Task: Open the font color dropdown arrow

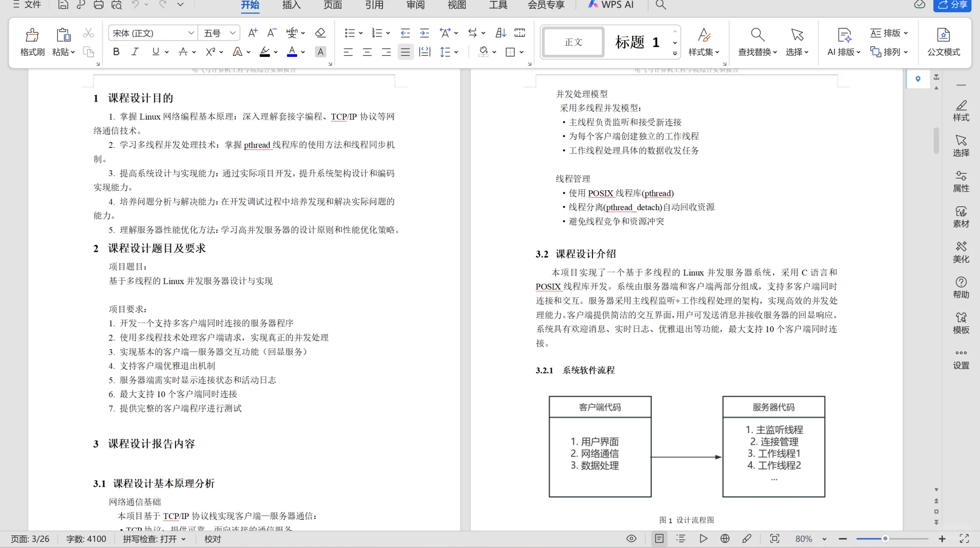Action: pos(303,52)
